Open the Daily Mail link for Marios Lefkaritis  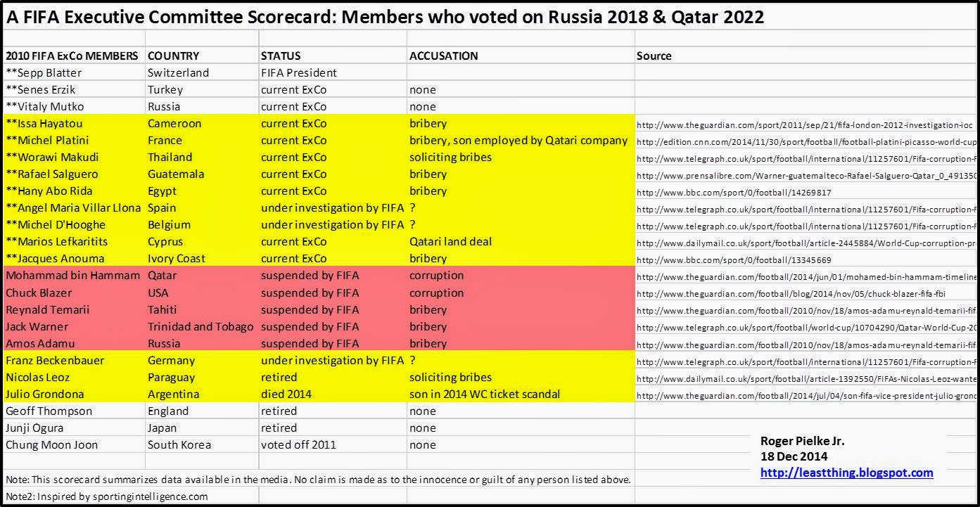tap(806, 243)
